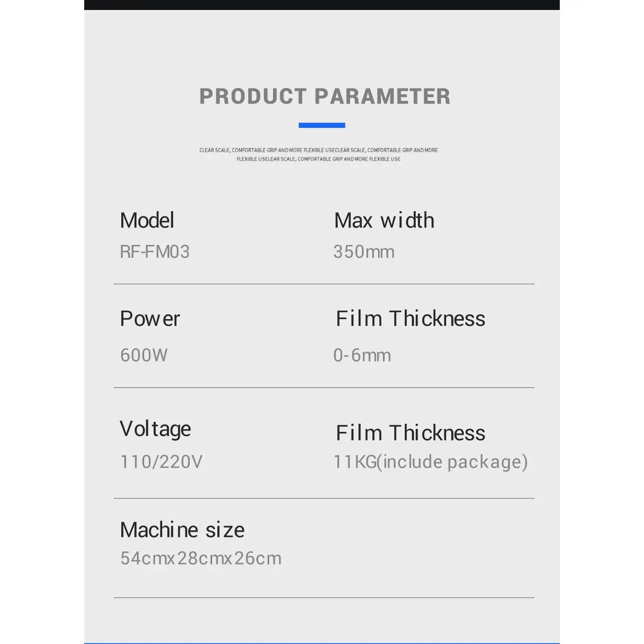Click the 11KG(include package) value
This screenshot has width=644, height=644.
(x=430, y=462)
